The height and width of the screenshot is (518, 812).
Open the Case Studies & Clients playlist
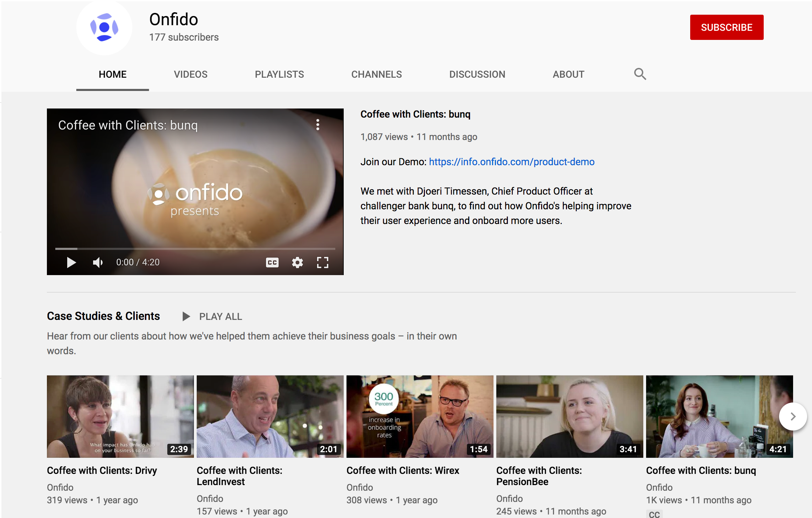point(103,316)
